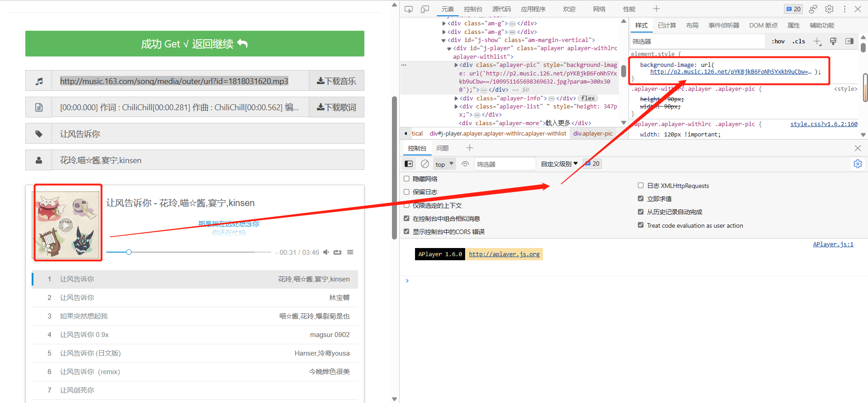Open style.css?v1.6.2:160 source link
The width and height of the screenshot is (868, 403).
pyautogui.click(x=824, y=124)
